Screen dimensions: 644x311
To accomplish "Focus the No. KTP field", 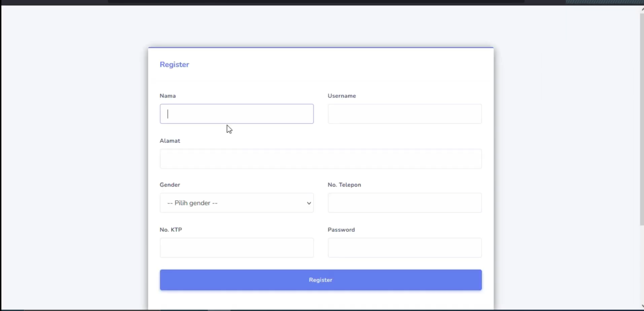I will (x=237, y=248).
